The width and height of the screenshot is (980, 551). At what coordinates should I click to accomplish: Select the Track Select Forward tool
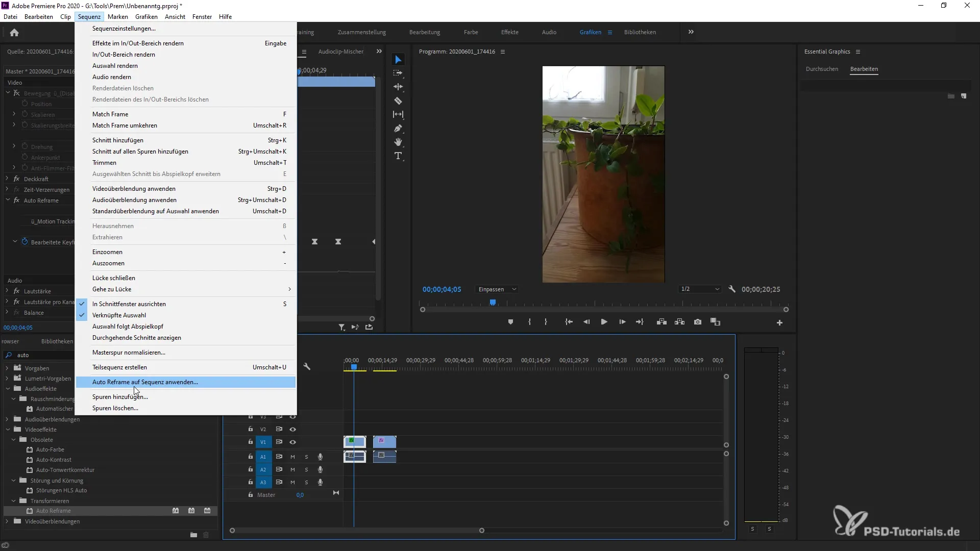398,73
